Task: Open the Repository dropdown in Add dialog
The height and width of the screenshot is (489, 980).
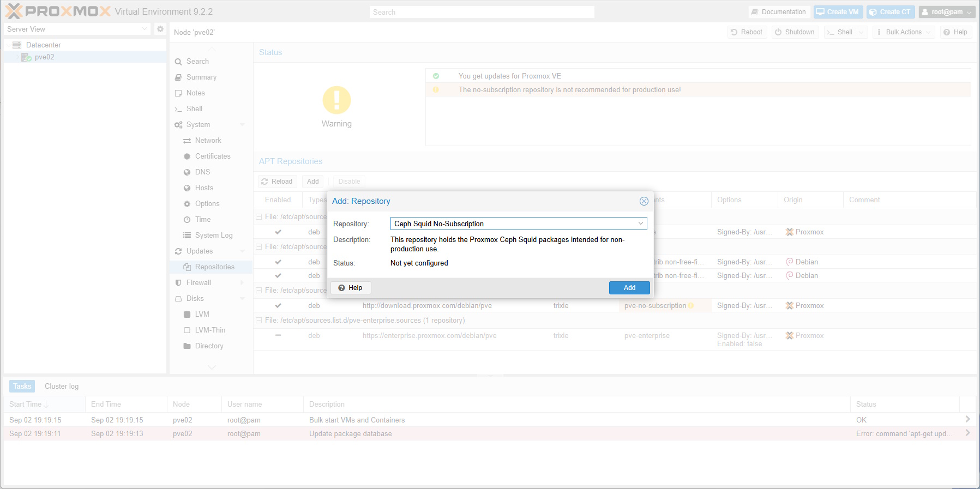Action: click(641, 224)
